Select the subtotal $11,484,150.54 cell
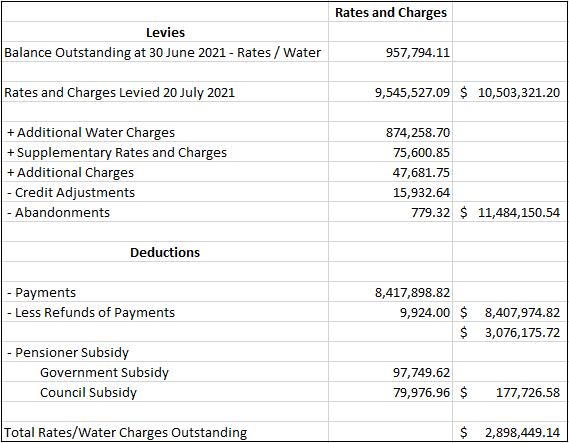The height and width of the screenshot is (443, 569). pos(510,212)
